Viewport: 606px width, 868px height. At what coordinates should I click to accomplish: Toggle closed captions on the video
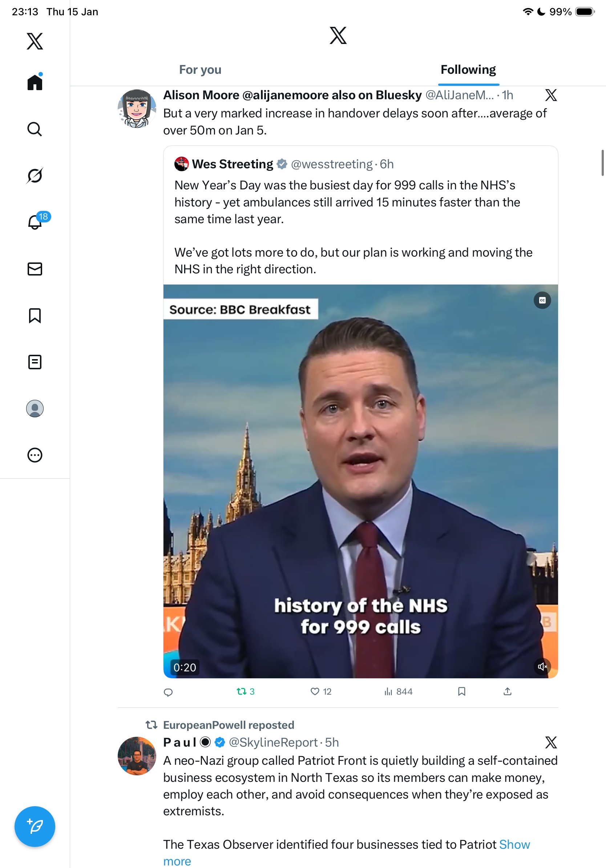click(542, 300)
